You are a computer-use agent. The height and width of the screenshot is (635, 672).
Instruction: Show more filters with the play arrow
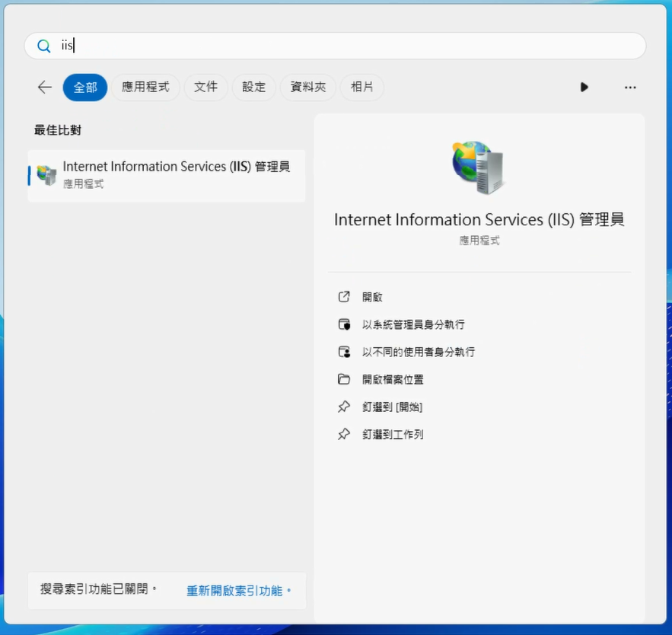584,88
